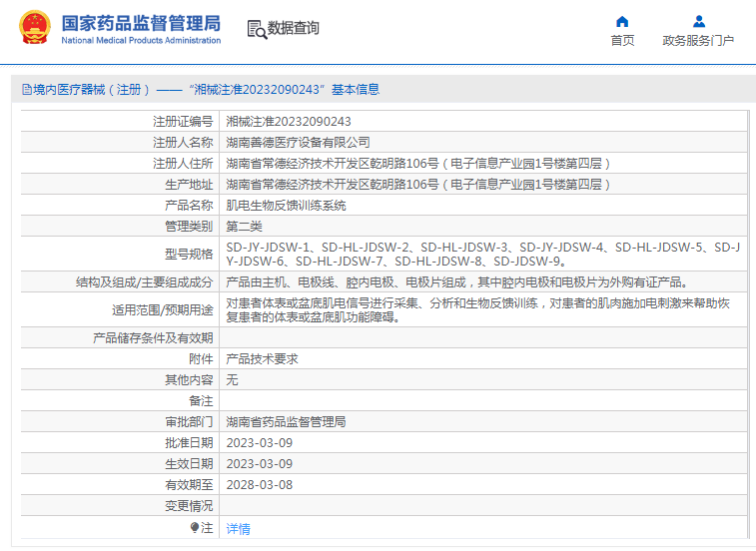This screenshot has width=756, height=551.
Task: Select registration number 湘械注准20232090243 in the table
Action: [x=289, y=122]
